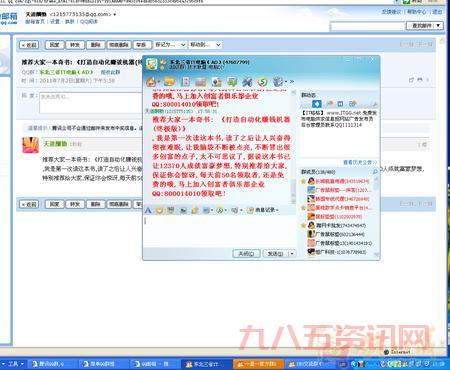
Task: Click the group member list scrollbar
Action: point(376,217)
